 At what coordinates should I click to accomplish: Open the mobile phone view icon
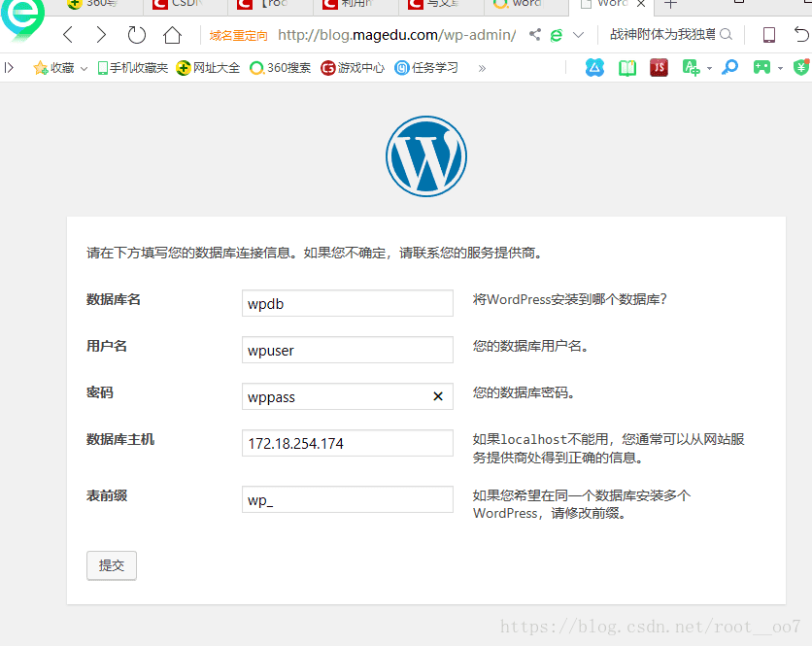[769, 35]
